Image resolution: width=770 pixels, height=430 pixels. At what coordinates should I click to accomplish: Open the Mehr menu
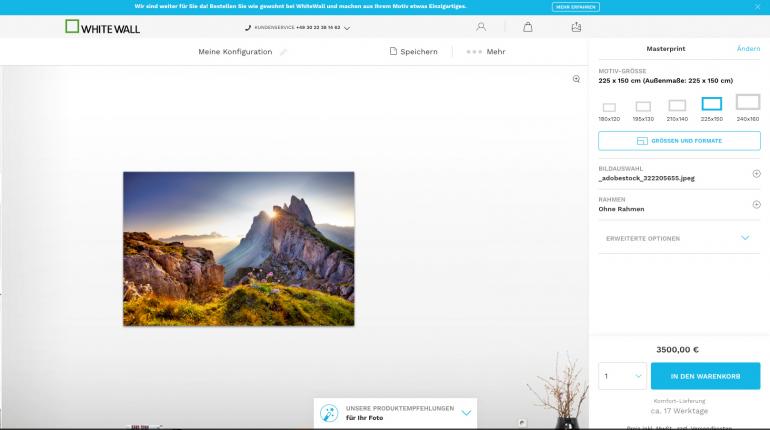coord(486,52)
